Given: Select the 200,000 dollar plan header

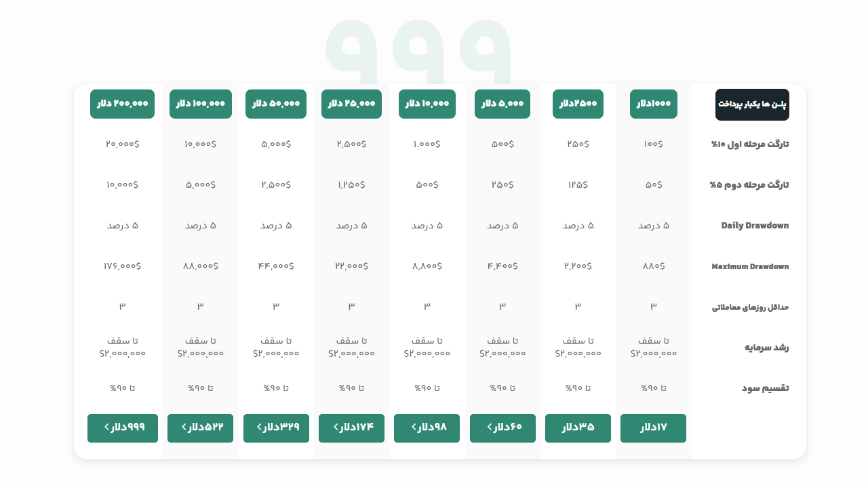Looking at the screenshot, I should pos(122,104).
